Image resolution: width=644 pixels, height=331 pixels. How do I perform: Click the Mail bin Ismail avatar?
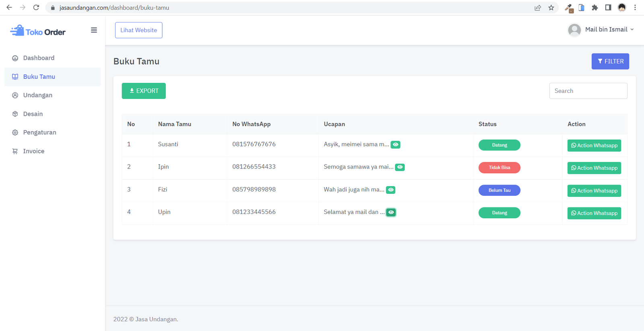[x=574, y=30]
